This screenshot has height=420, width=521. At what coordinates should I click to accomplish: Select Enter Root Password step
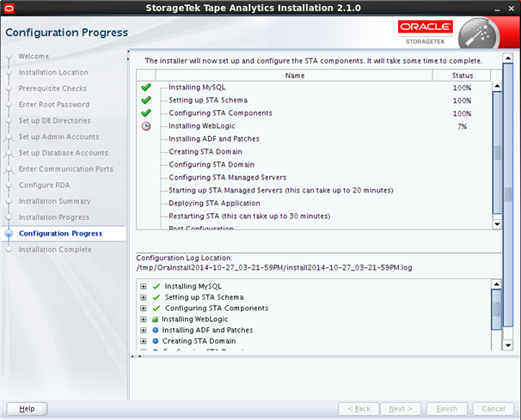(x=54, y=105)
